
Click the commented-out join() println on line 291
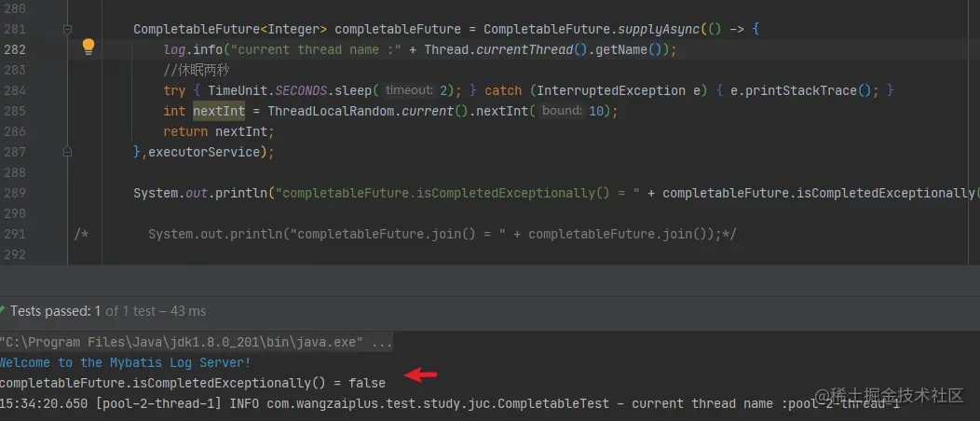[442, 234]
